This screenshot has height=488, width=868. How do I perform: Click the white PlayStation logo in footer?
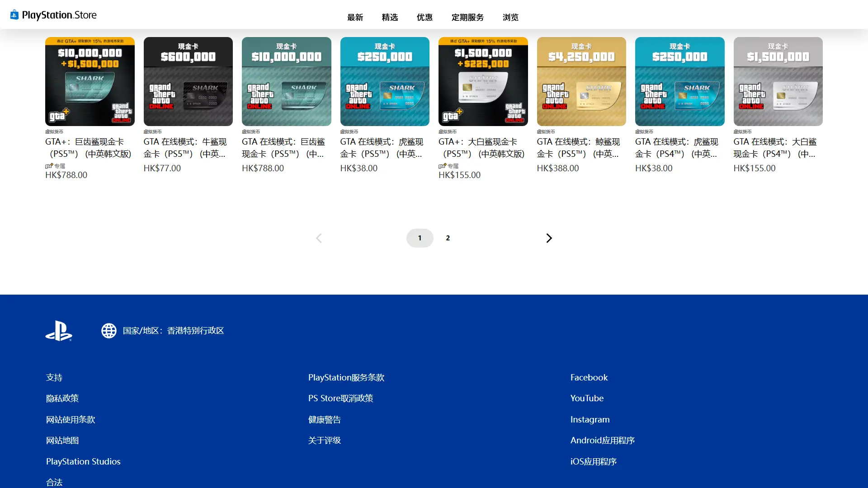[59, 331]
